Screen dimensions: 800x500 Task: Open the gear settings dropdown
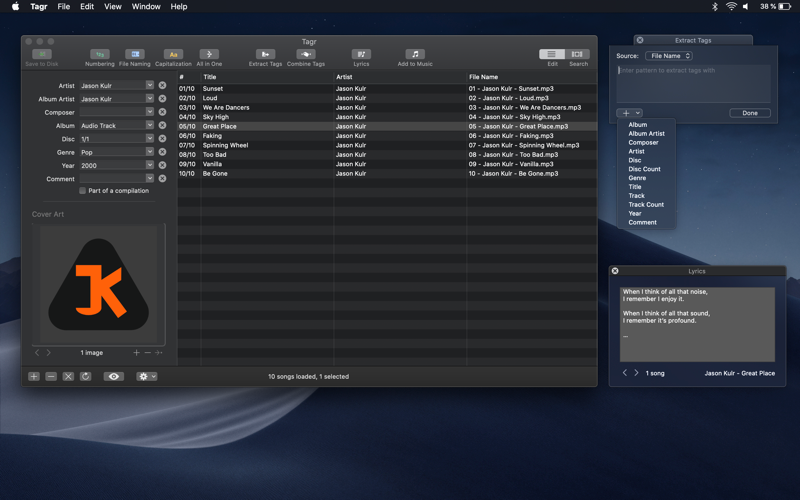pyautogui.click(x=146, y=376)
